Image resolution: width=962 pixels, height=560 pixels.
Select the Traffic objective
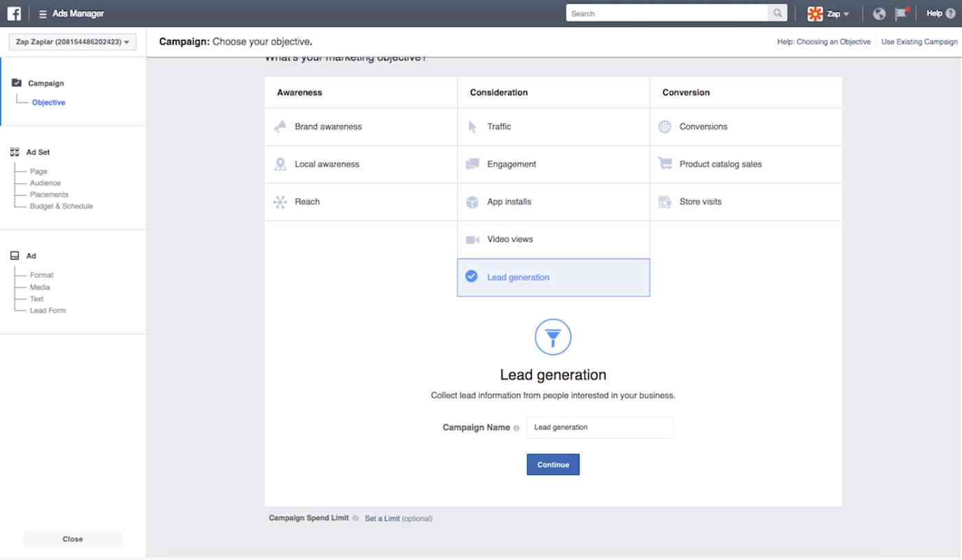pos(553,126)
